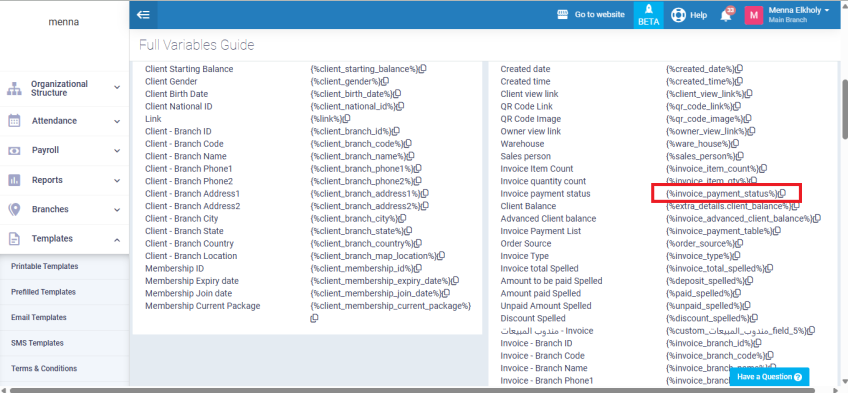Copy the qr_code_link variable
The width and height of the screenshot is (848, 393).
tap(744, 106)
